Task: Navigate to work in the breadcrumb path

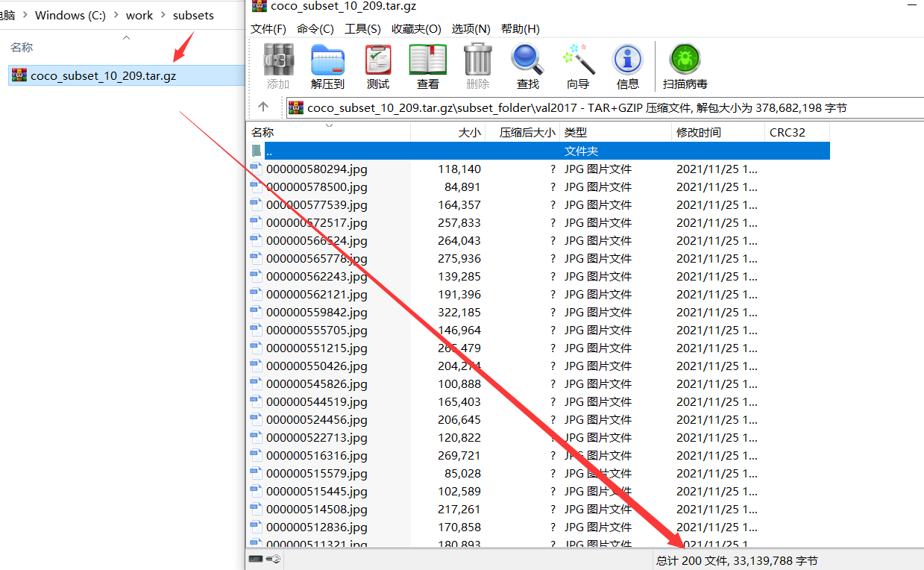Action: (x=139, y=14)
